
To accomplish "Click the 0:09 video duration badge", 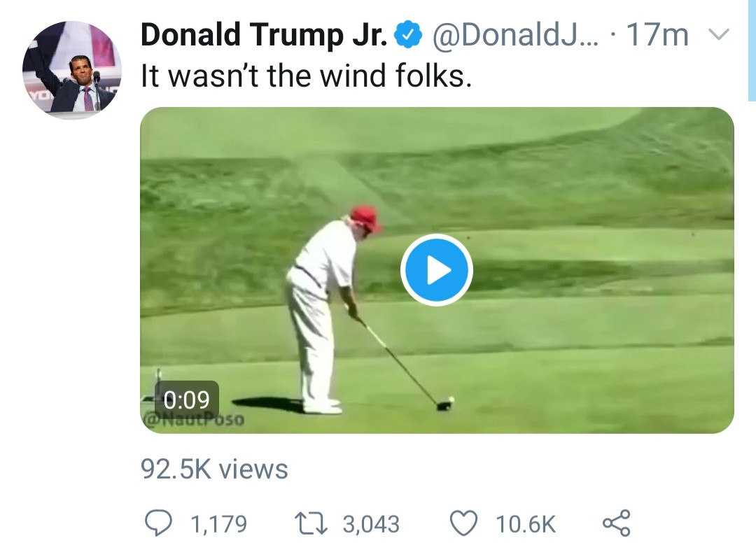I will 186,400.
